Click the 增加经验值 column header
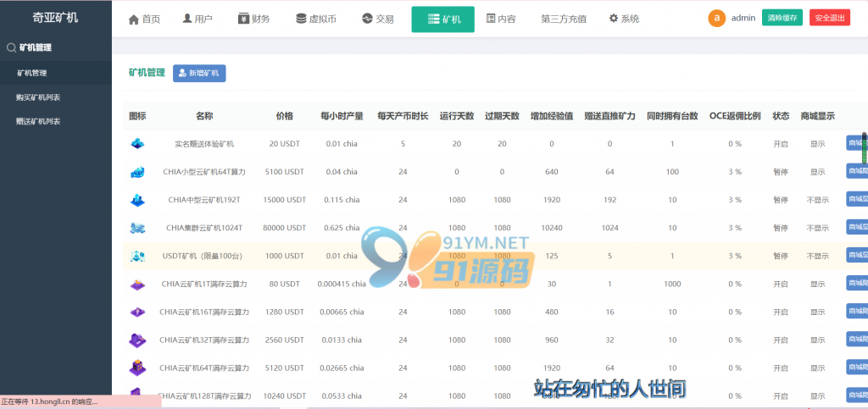 [551, 117]
